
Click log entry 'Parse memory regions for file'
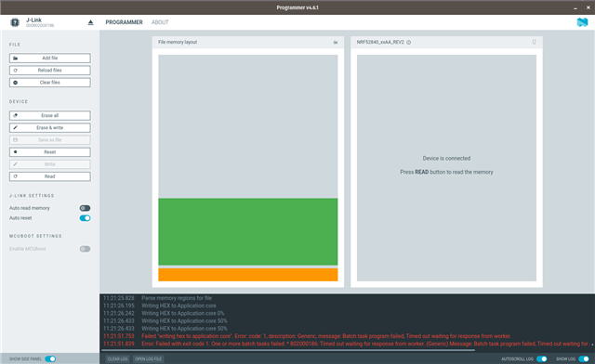(x=177, y=298)
